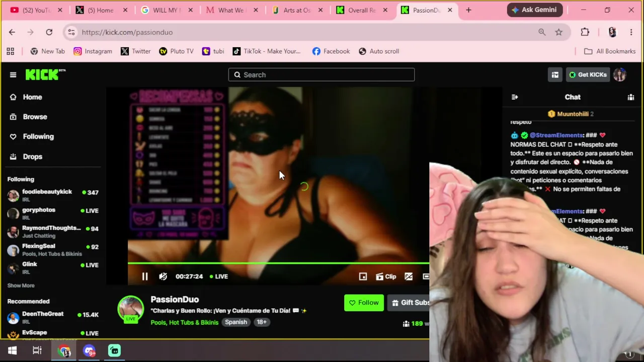This screenshot has height=362, width=644.
Task: Click the @StreamElements username in first chat message
Action: (556, 135)
